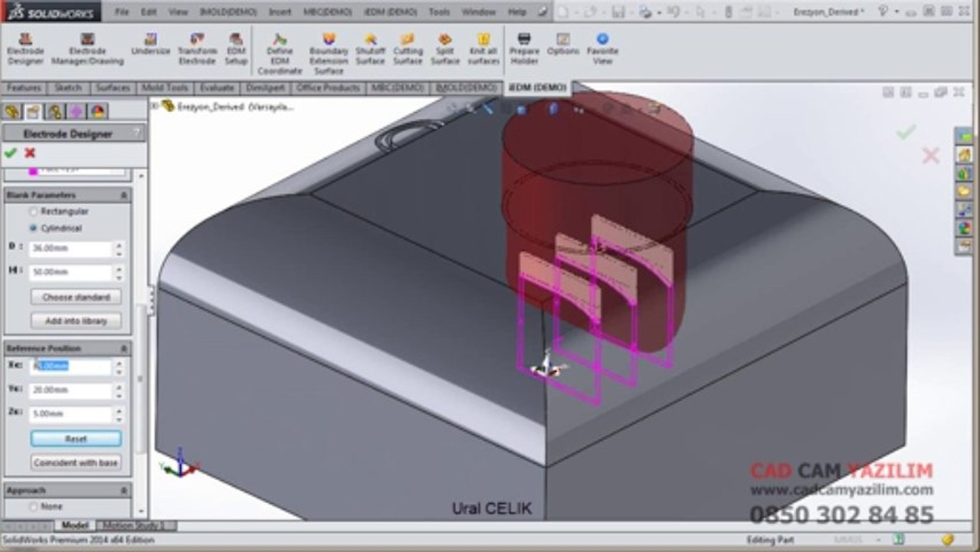Switch to the Evaluate tab
This screenshot has width=980, height=552.
[216, 88]
